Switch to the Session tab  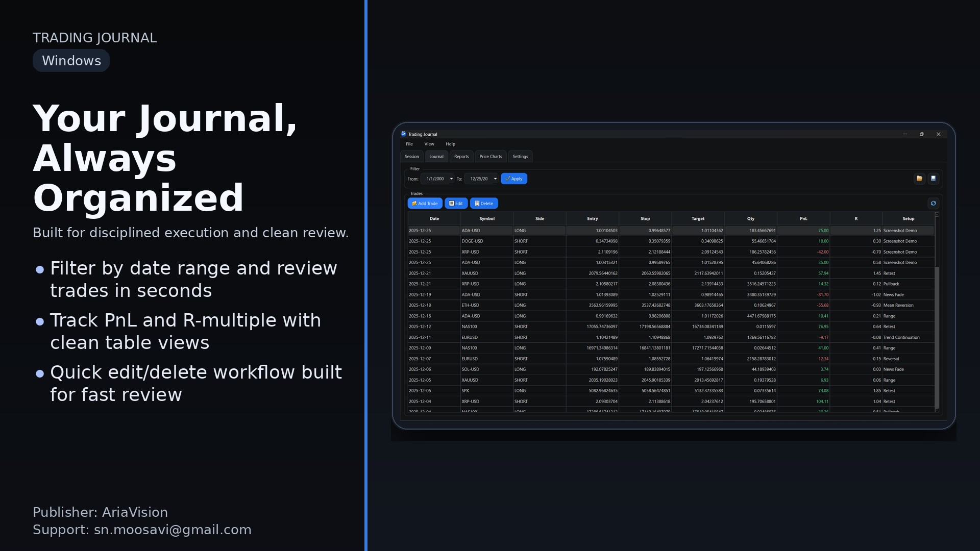click(x=412, y=157)
